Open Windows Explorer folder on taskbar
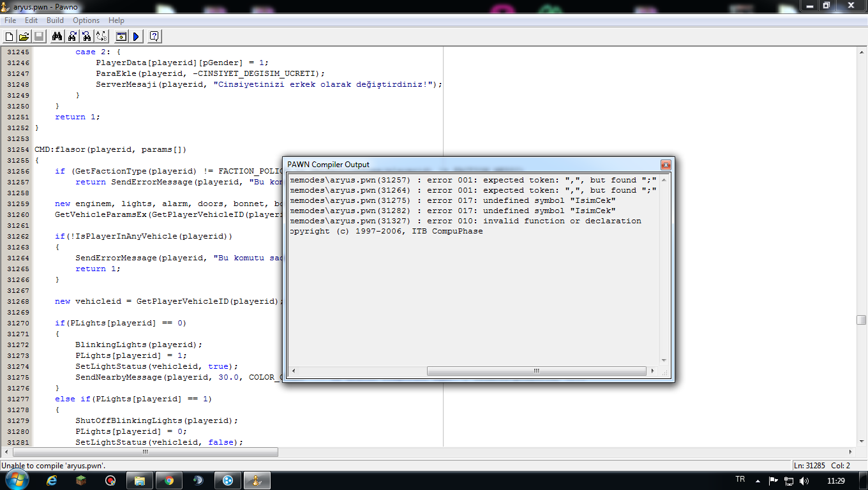Screen dimensions: 868x490 coord(140,480)
